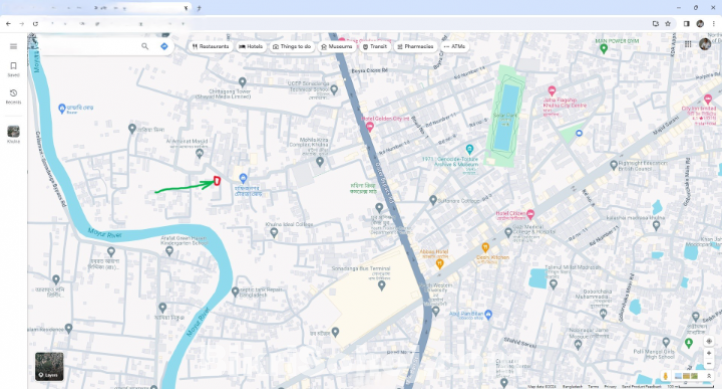722x389 pixels.
Task: Click the zoom out minus button
Action: click(709, 364)
